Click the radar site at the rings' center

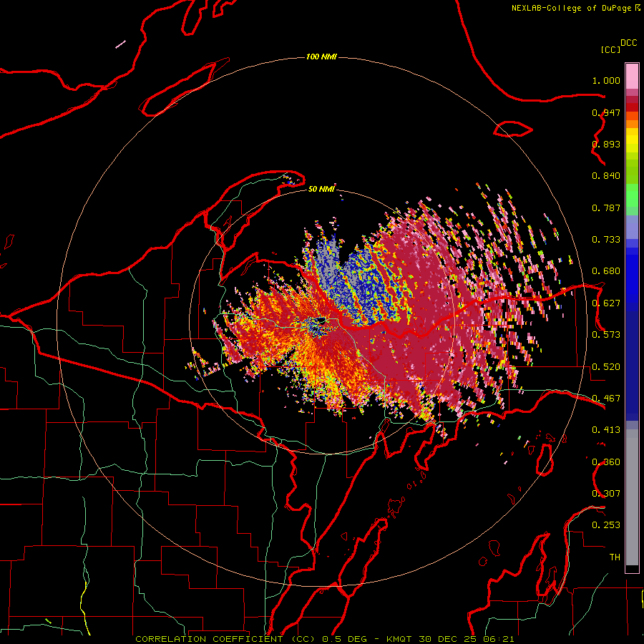tap(321, 322)
